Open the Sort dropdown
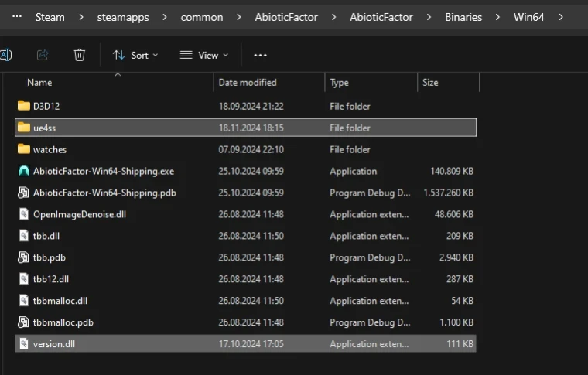Viewport: 588px width, 375px height. (x=135, y=56)
